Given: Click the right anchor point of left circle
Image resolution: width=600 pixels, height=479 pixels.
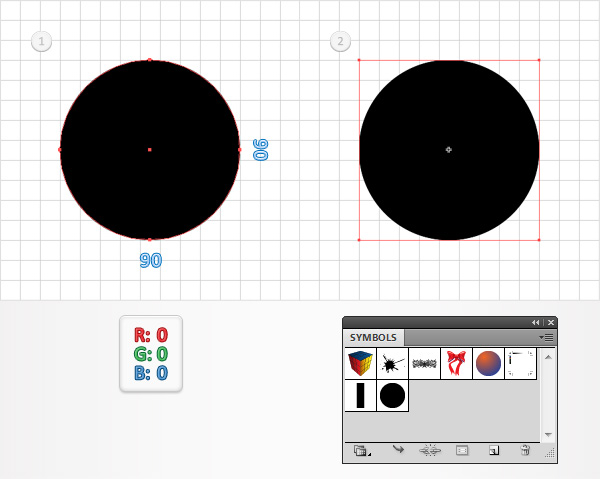Looking at the screenshot, I should tap(240, 150).
